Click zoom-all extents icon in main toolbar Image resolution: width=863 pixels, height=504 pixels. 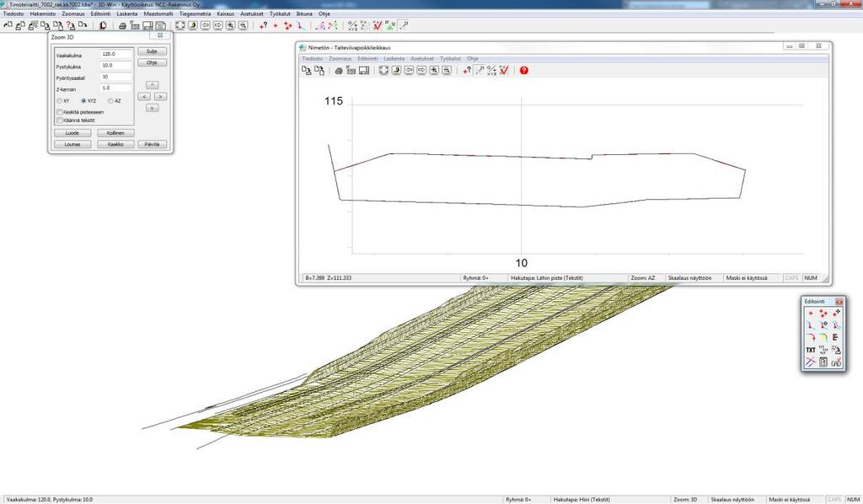[x=180, y=25]
